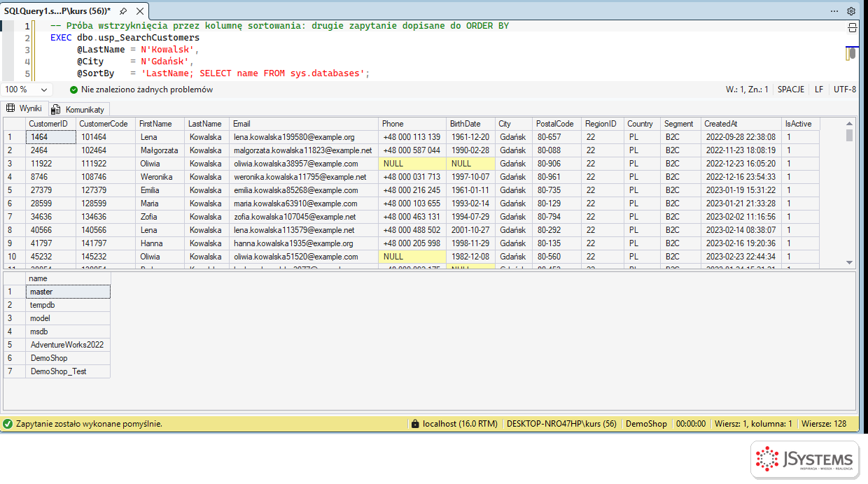This screenshot has height=484, width=868.
Task: Open the tab overflow ellipsis menu
Action: (834, 11)
